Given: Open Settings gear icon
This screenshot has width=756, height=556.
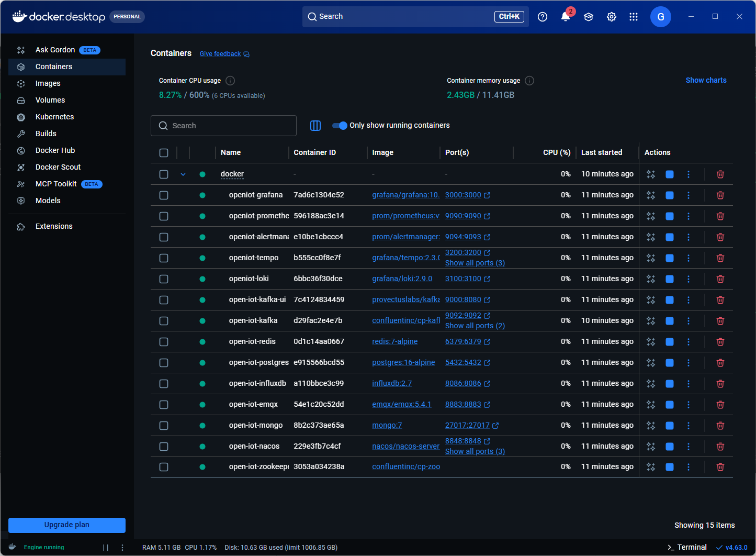Looking at the screenshot, I should coord(612,17).
